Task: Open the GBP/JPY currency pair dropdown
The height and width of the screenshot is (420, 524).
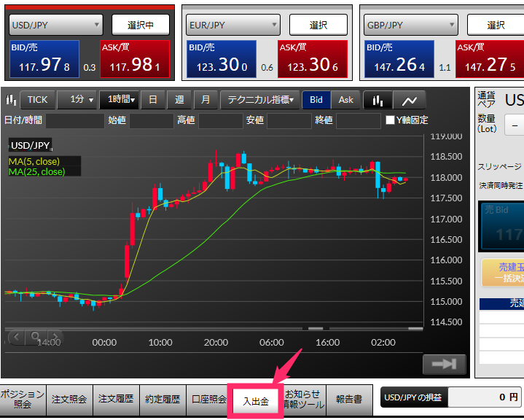Action: (411, 25)
